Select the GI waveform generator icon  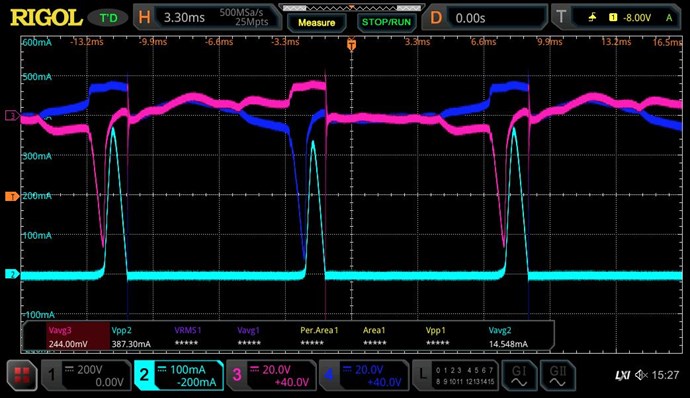519,375
